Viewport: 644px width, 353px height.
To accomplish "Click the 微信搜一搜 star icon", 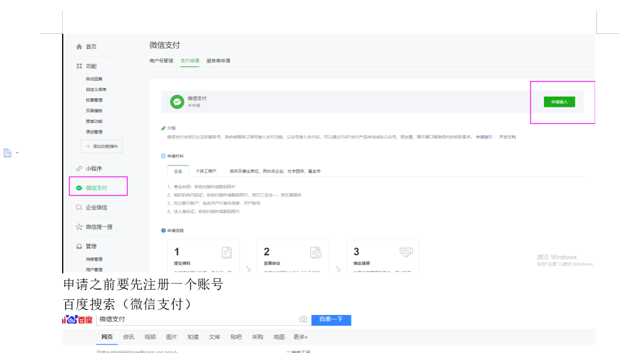I will click(79, 227).
